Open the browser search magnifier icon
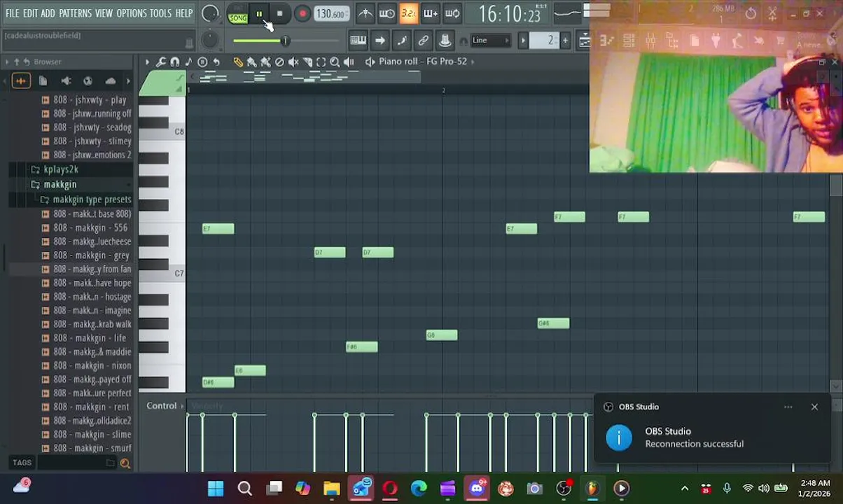 pos(125,463)
